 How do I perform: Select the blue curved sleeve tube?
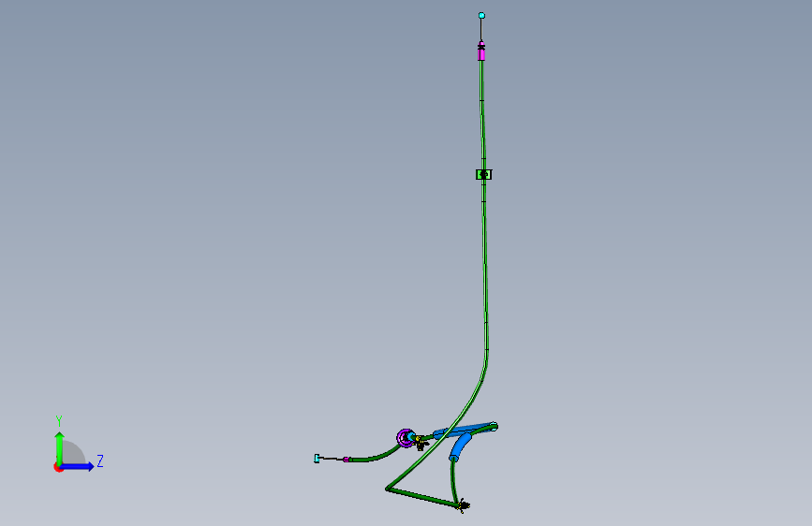pyautogui.click(x=461, y=447)
